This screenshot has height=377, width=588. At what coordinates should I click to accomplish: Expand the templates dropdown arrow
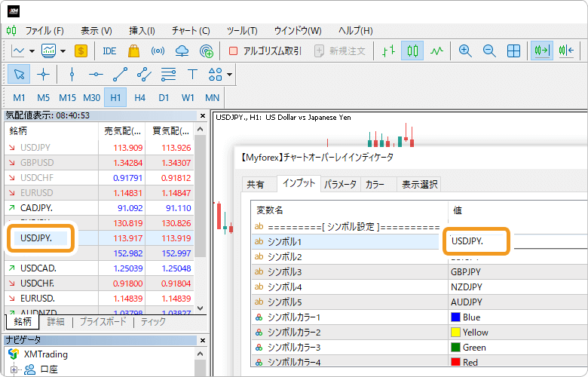(x=63, y=51)
